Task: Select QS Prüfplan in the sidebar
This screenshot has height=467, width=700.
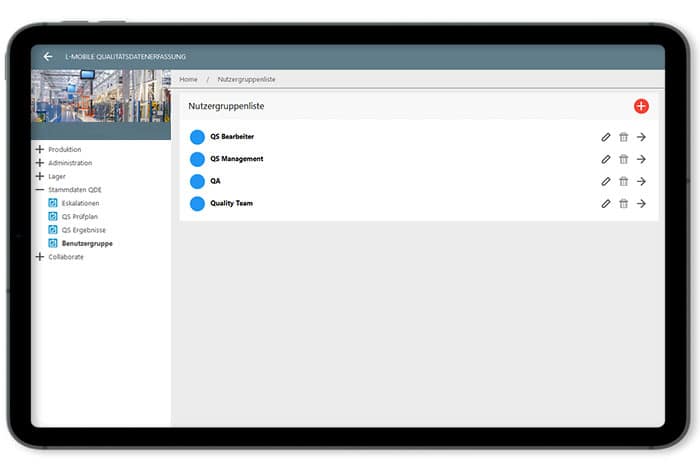Action: [79, 216]
